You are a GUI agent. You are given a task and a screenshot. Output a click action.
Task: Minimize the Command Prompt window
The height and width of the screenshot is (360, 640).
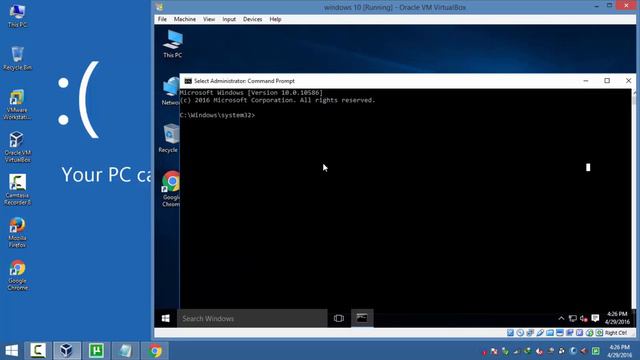tap(586, 81)
